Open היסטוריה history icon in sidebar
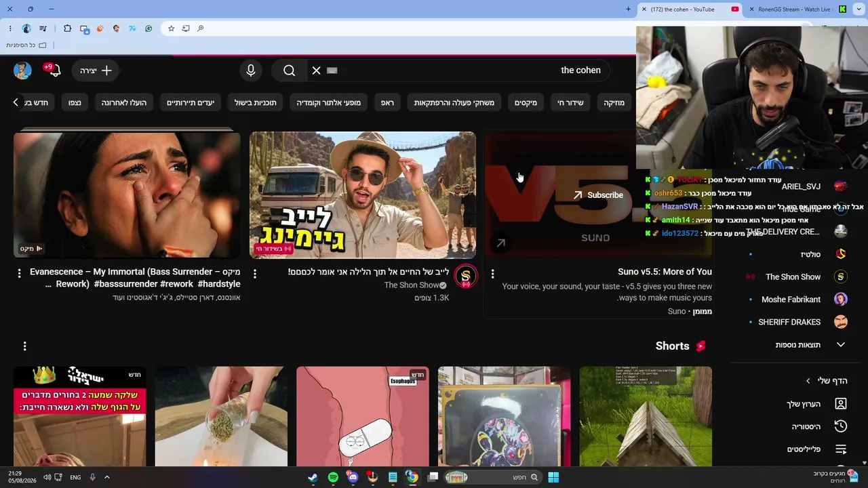 [841, 426]
